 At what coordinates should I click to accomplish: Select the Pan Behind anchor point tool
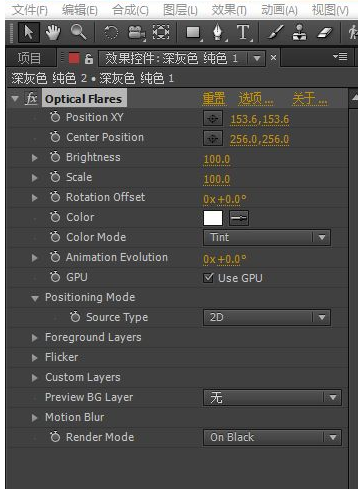click(x=161, y=32)
